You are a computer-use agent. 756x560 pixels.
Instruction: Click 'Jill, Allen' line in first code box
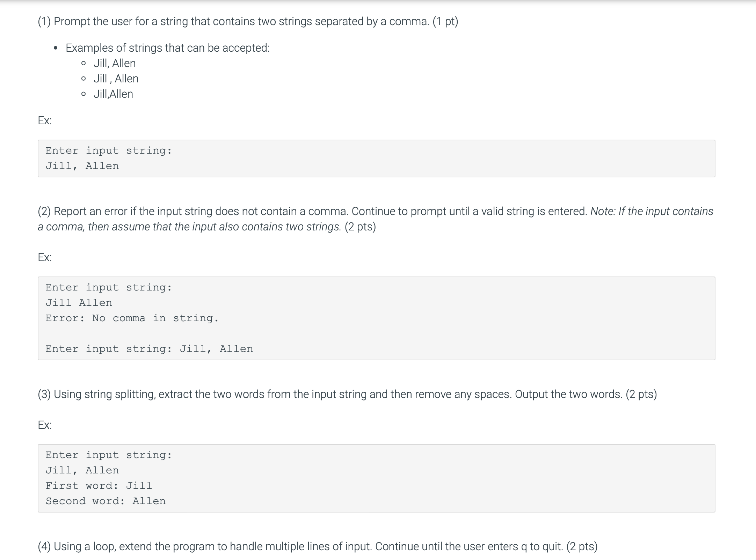coord(82,166)
